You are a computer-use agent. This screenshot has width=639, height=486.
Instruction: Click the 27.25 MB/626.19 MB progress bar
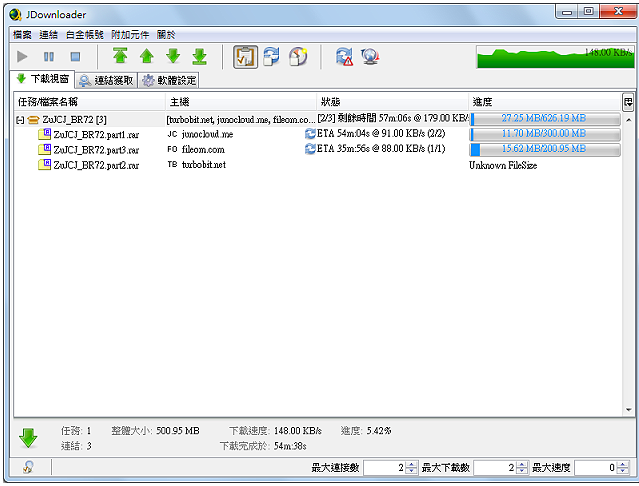click(x=545, y=119)
